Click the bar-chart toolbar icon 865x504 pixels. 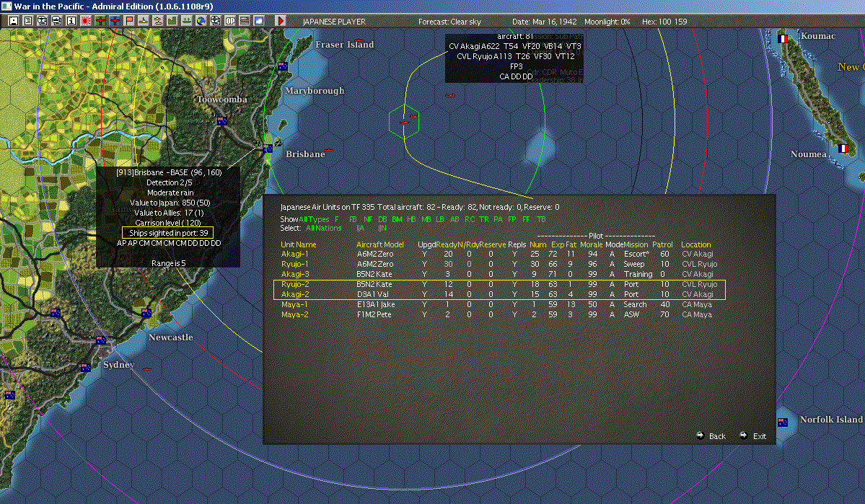244,21
